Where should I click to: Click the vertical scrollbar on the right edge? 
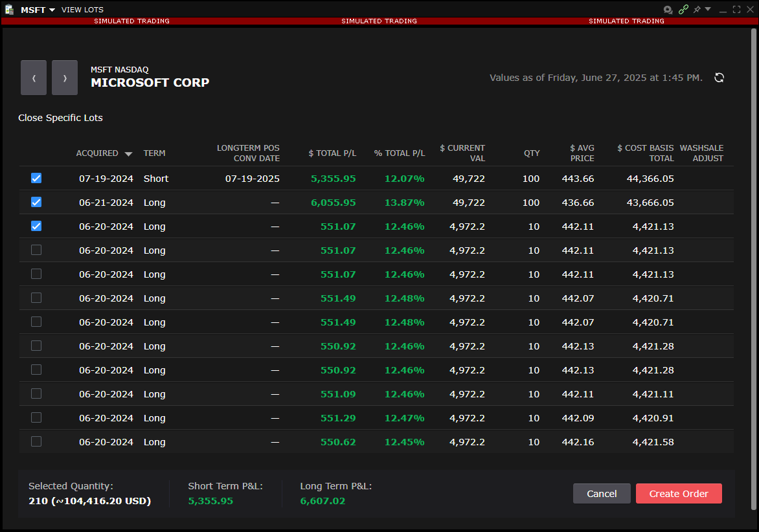click(x=753, y=269)
